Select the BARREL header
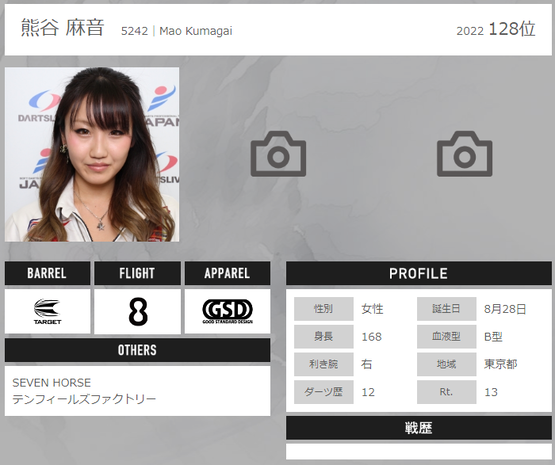 (x=47, y=273)
